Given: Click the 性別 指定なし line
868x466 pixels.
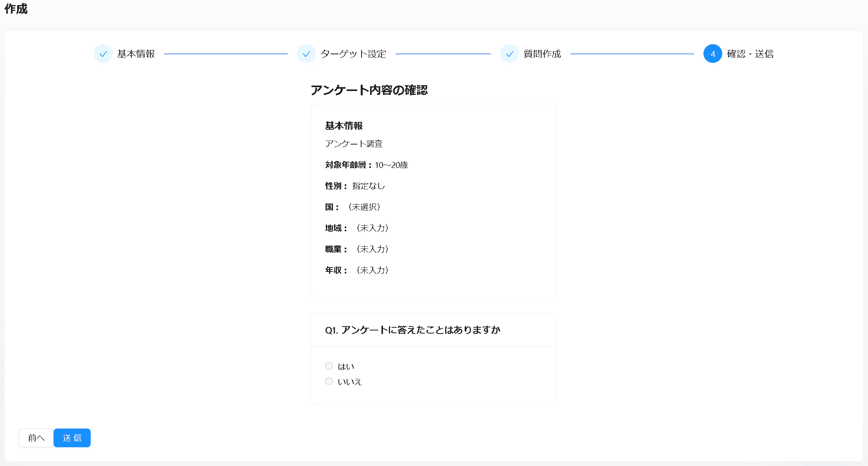Looking at the screenshot, I should point(355,186).
